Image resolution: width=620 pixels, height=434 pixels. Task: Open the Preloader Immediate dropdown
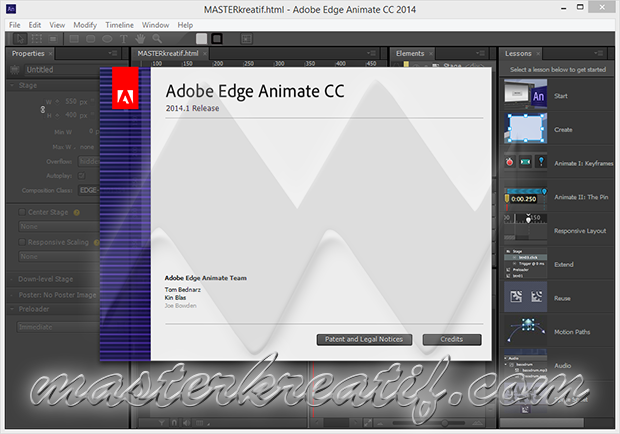coord(59,327)
